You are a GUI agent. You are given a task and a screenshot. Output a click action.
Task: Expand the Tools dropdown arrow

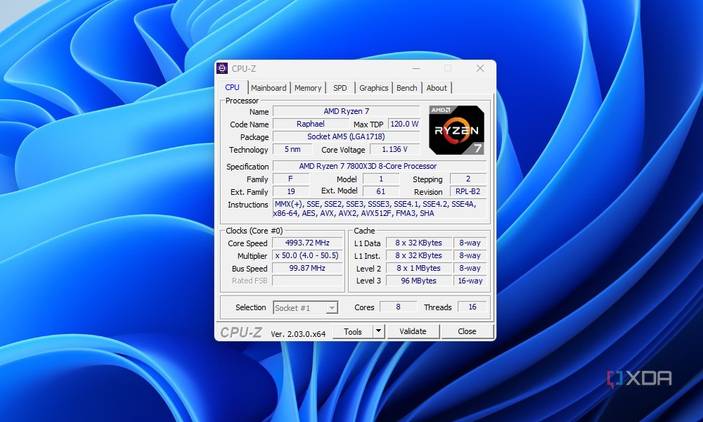(x=378, y=332)
